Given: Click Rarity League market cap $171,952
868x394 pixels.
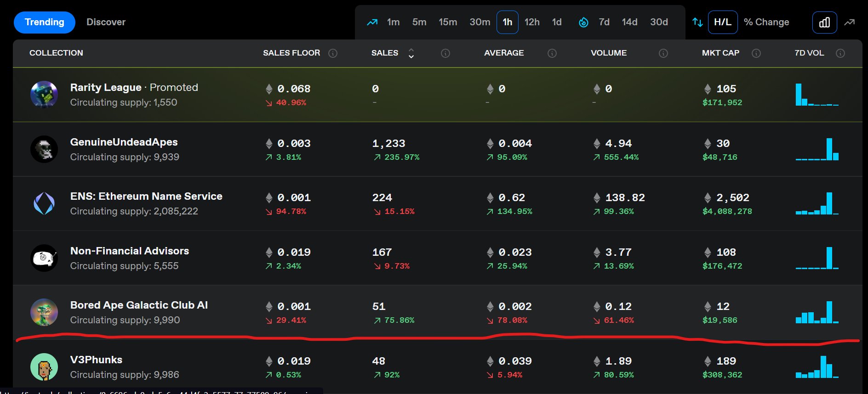Looking at the screenshot, I should pyautogui.click(x=722, y=102).
